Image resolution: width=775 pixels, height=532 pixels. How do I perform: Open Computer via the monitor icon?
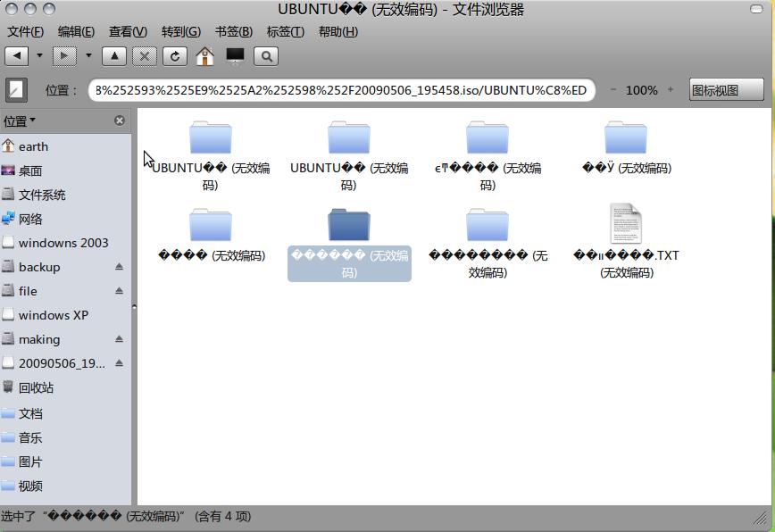[x=236, y=56]
